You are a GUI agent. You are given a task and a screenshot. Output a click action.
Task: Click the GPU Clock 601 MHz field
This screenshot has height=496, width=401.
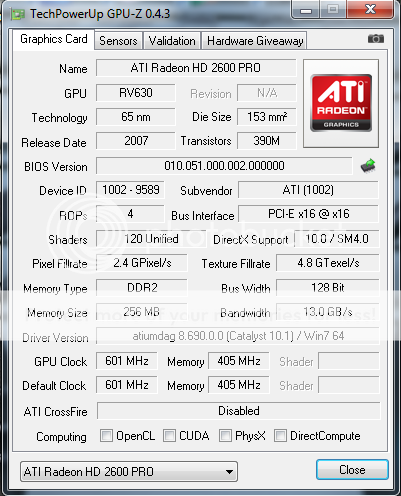pyautogui.click(x=127, y=361)
